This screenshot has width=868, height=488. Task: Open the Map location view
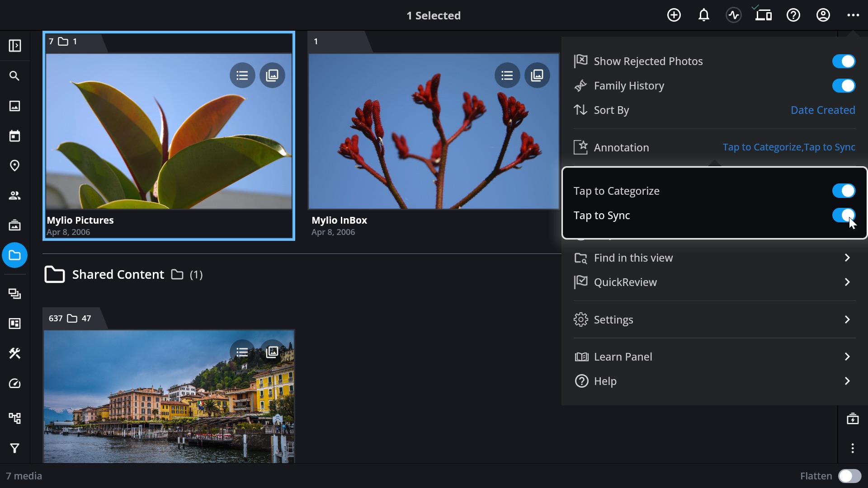14,165
